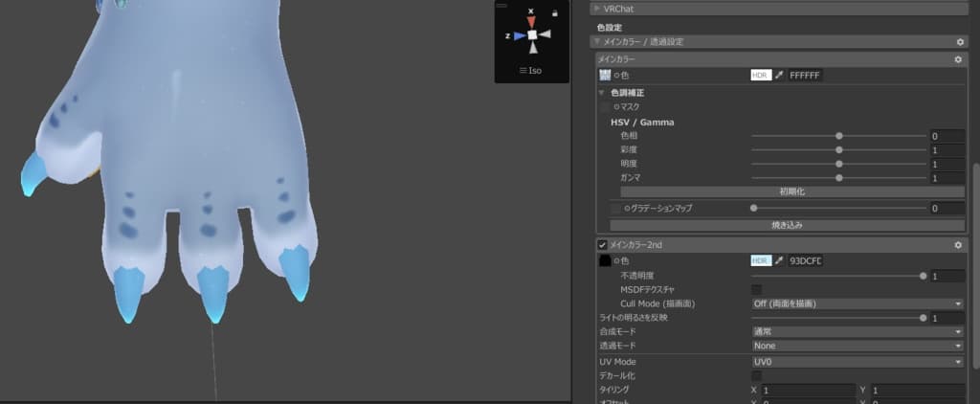Enable the デカール化 checkbox
Image resolution: width=980 pixels, height=404 pixels.
coord(756,376)
